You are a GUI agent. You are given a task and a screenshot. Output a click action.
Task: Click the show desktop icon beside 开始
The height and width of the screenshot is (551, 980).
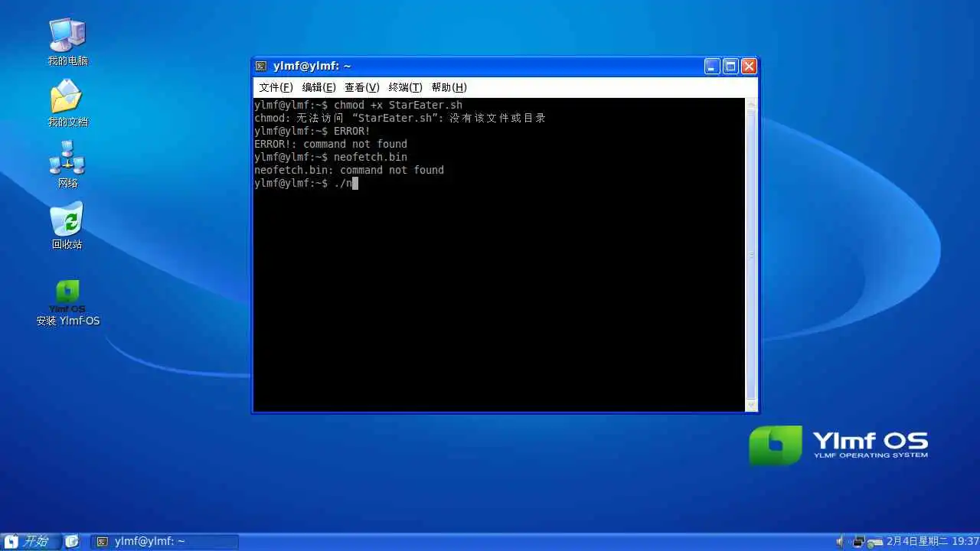pos(71,541)
